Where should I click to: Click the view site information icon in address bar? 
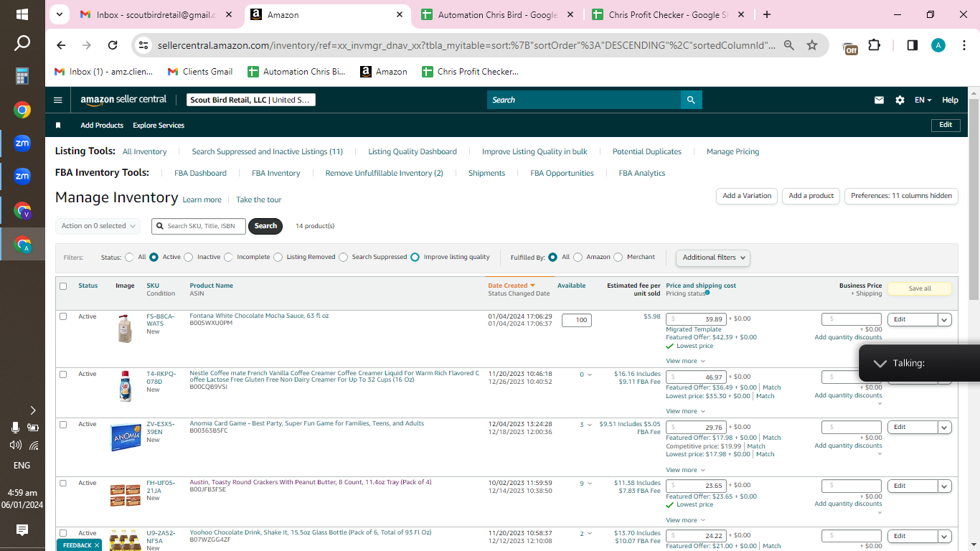click(x=143, y=45)
